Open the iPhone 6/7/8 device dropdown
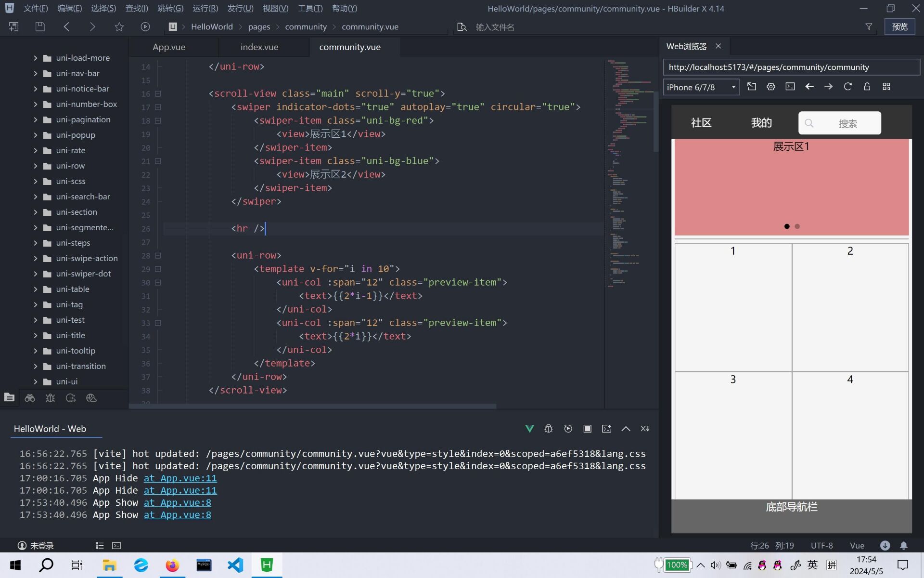Screen dimensions: 924x578 [x=701, y=87]
